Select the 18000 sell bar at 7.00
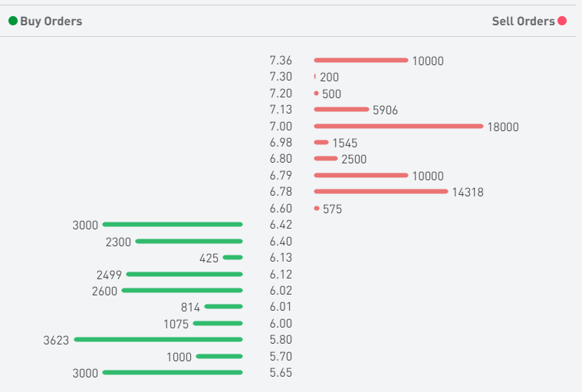The height and width of the screenshot is (392, 582). coord(399,126)
